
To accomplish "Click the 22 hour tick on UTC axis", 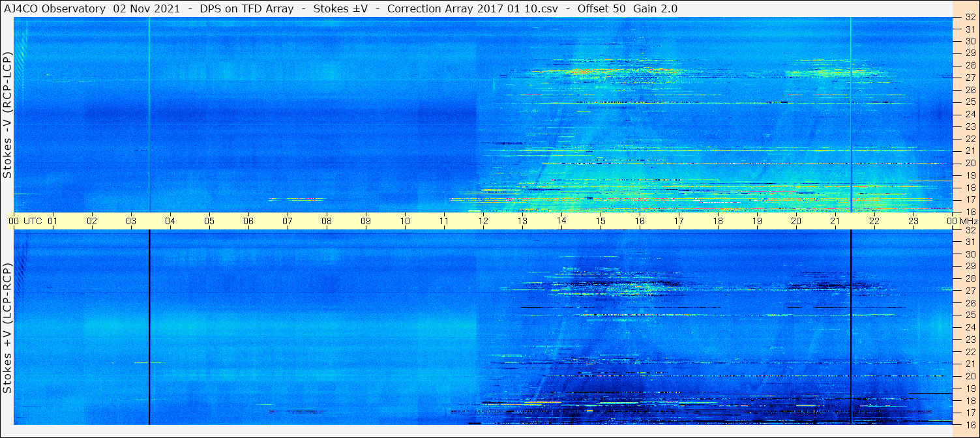I will (874, 221).
